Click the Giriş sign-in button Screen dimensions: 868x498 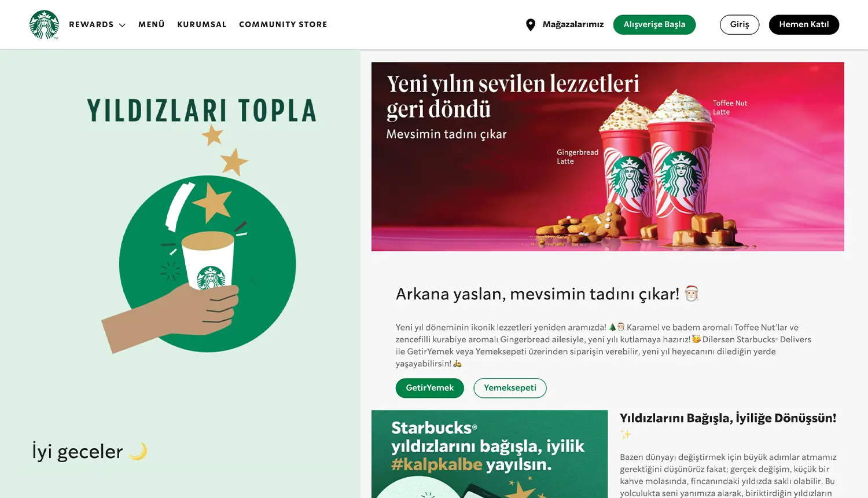click(x=740, y=24)
